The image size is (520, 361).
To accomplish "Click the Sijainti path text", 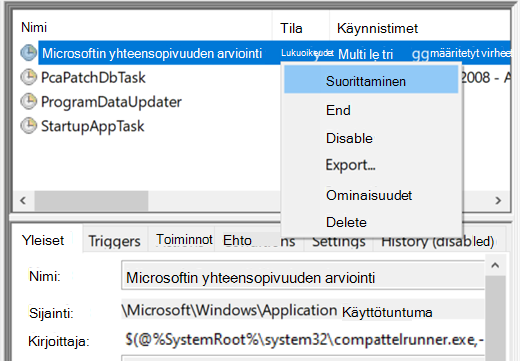I will (277, 311).
